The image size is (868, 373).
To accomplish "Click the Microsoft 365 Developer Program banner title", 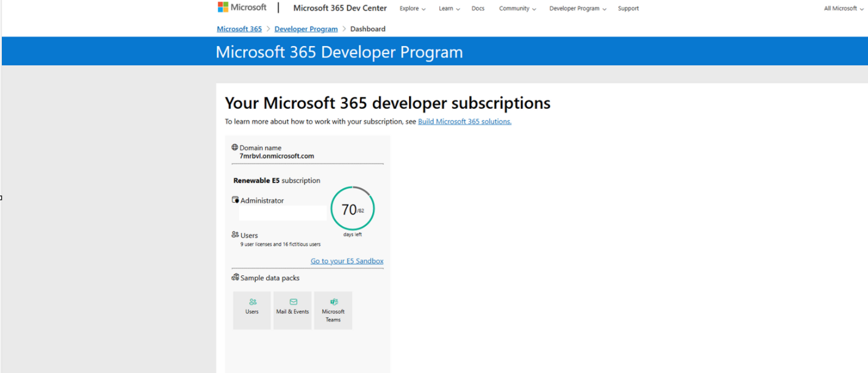I will point(339,52).
